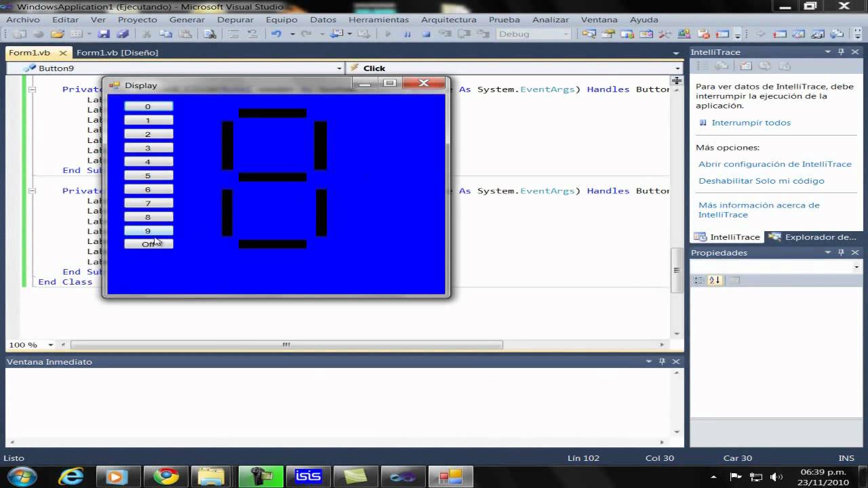Click the Immediate window text area

tap(338, 402)
